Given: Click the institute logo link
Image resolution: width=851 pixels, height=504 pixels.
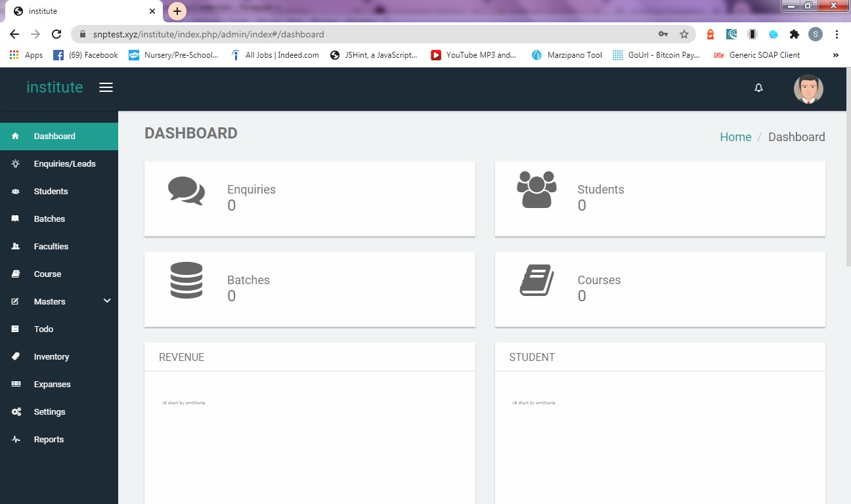Looking at the screenshot, I should coord(55,87).
